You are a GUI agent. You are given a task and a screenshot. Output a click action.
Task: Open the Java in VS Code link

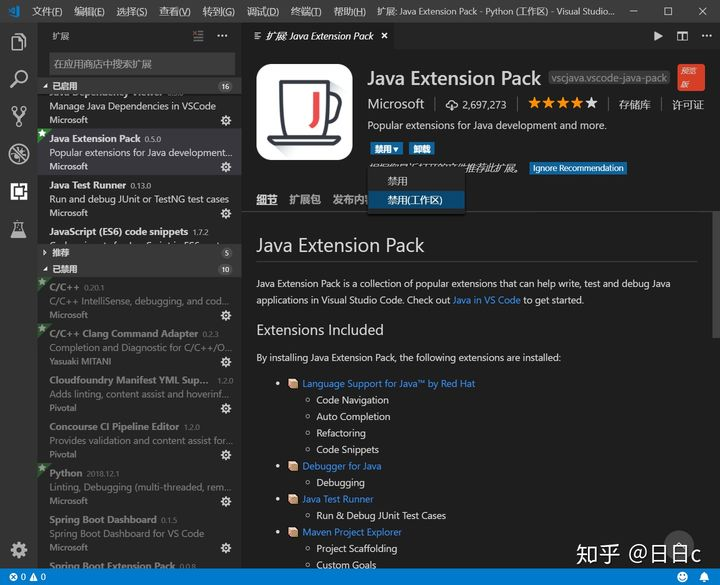pos(486,300)
